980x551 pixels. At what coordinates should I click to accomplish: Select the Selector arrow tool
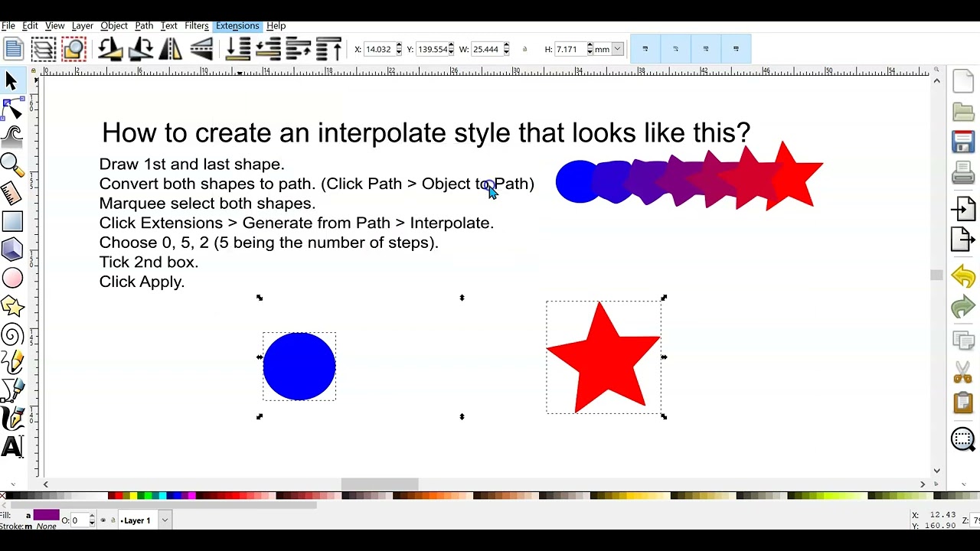pos(11,80)
